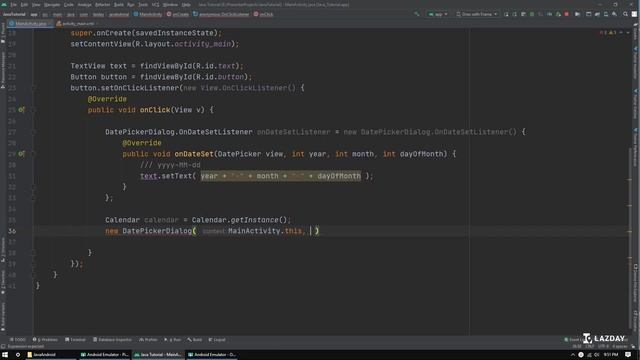The image size is (640, 360).
Task: Switch to the MainActivity.java editor tab
Action: click(x=31, y=24)
